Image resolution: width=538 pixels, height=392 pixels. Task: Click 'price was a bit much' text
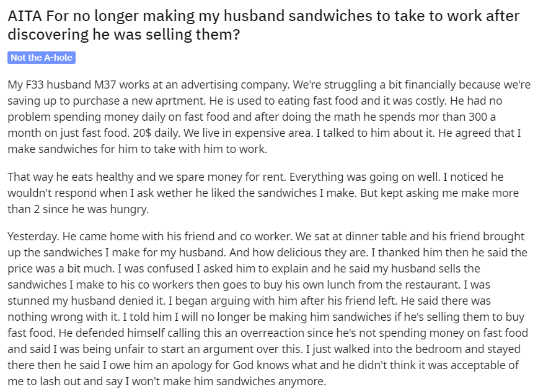point(60,269)
